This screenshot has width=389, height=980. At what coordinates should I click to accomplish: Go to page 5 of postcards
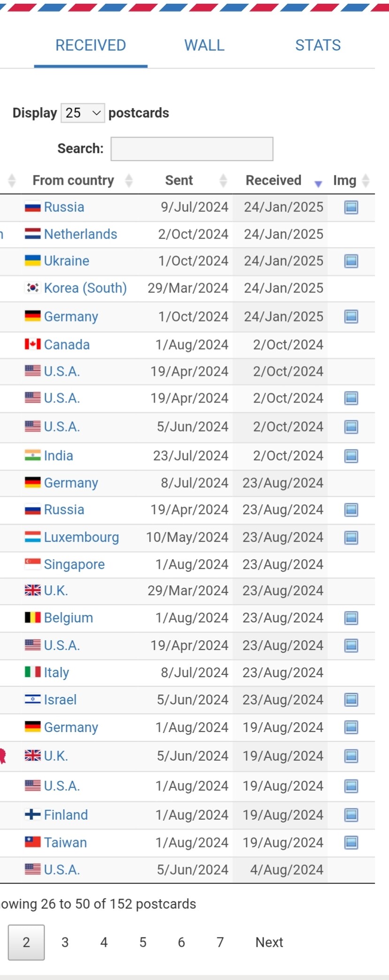143,942
